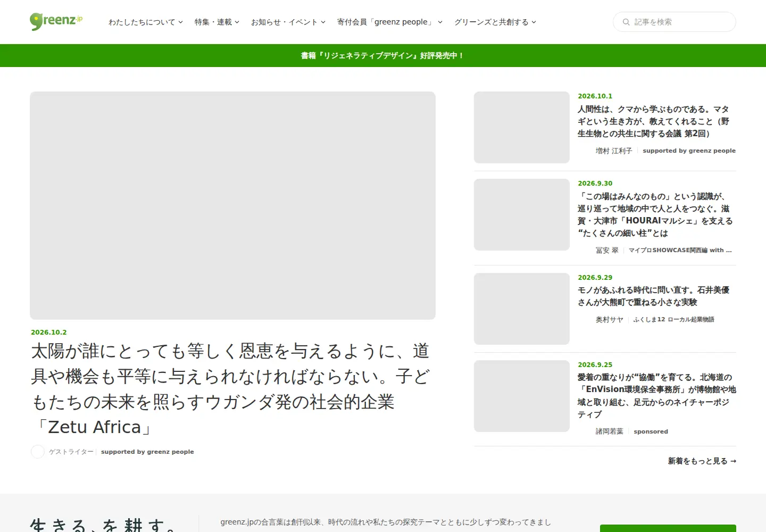Image resolution: width=766 pixels, height=532 pixels.
Task: Click the search magnifier icon
Action: click(x=626, y=22)
